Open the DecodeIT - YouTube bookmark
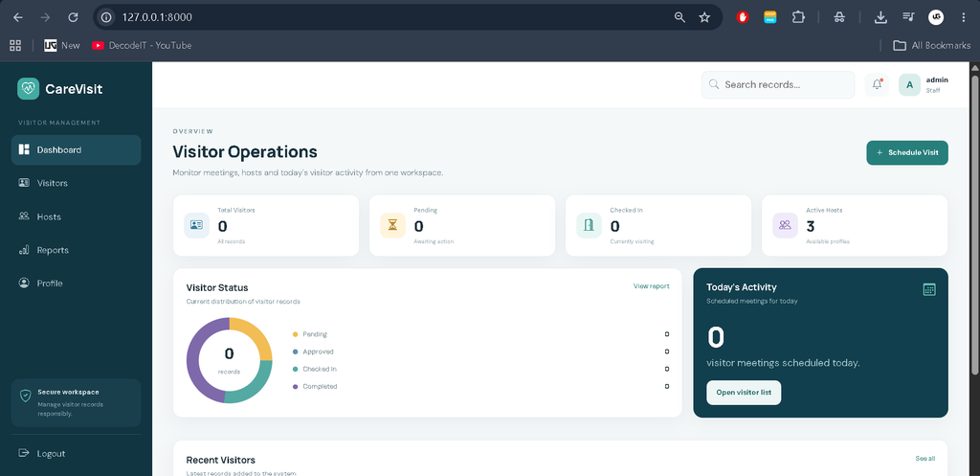 [142, 45]
